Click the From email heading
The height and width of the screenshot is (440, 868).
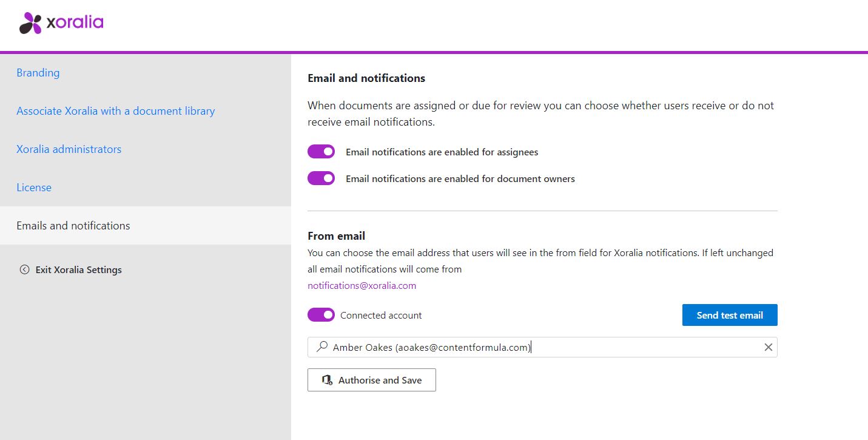click(337, 236)
